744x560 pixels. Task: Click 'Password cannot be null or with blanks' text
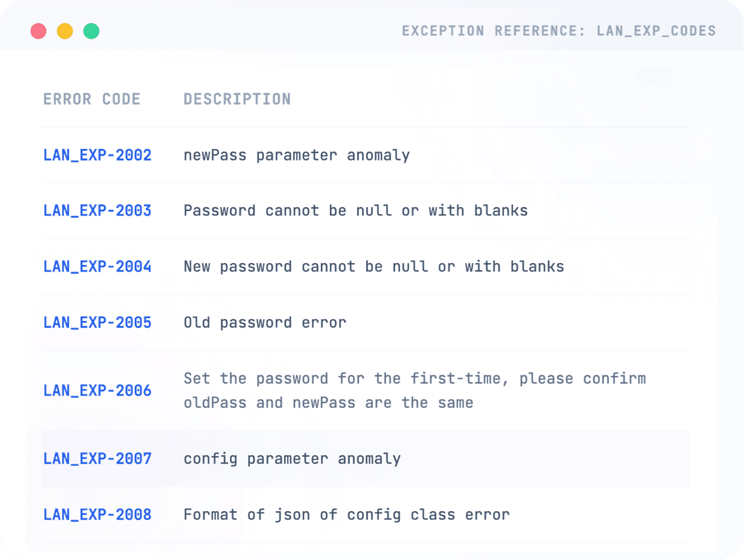[355, 211]
